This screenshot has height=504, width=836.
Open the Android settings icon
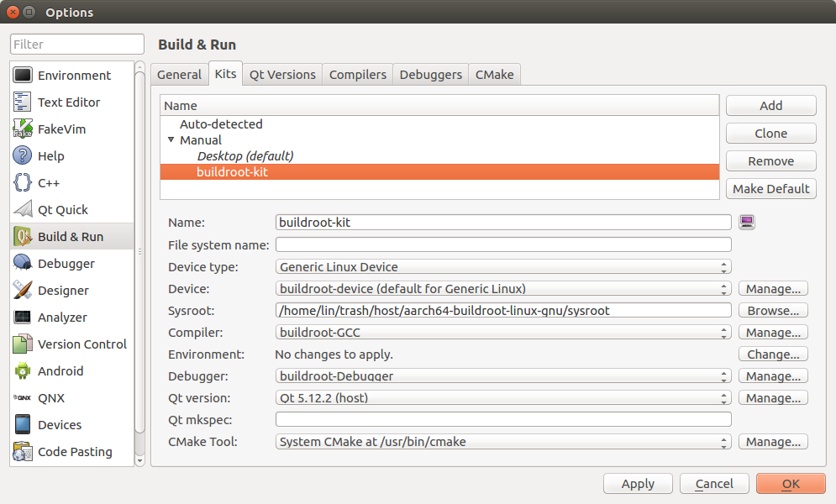point(23,371)
